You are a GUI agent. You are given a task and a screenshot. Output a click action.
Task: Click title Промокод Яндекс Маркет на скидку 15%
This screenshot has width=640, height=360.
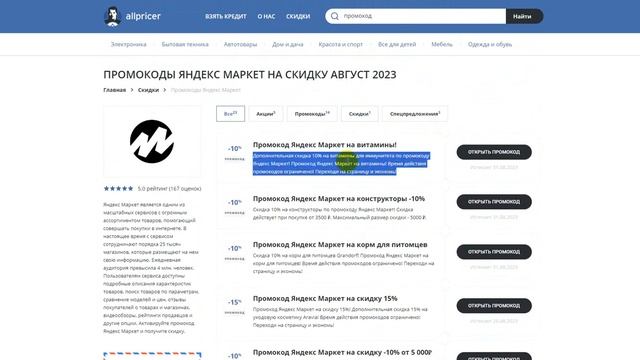tap(325, 298)
